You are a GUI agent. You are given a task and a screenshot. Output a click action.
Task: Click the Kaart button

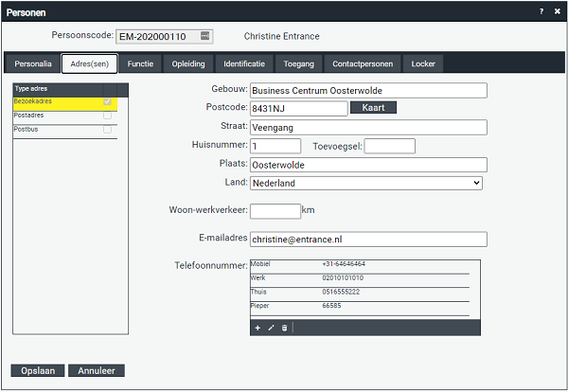point(374,108)
